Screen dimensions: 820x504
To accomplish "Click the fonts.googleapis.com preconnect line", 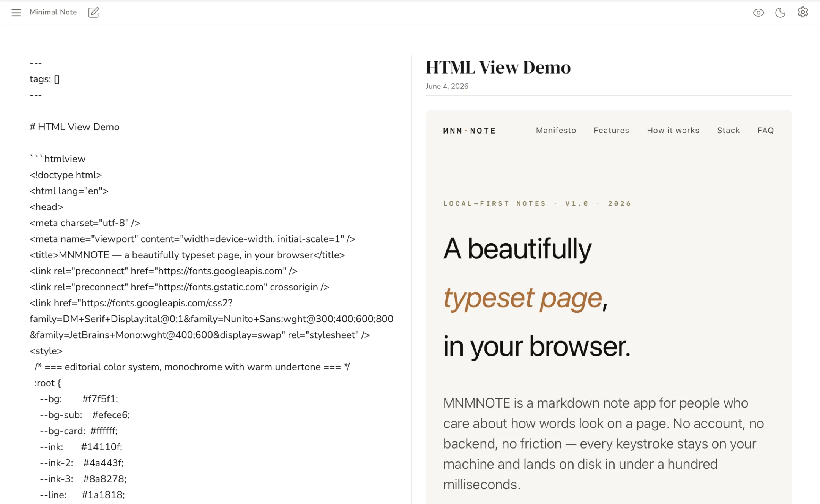I will click(164, 271).
